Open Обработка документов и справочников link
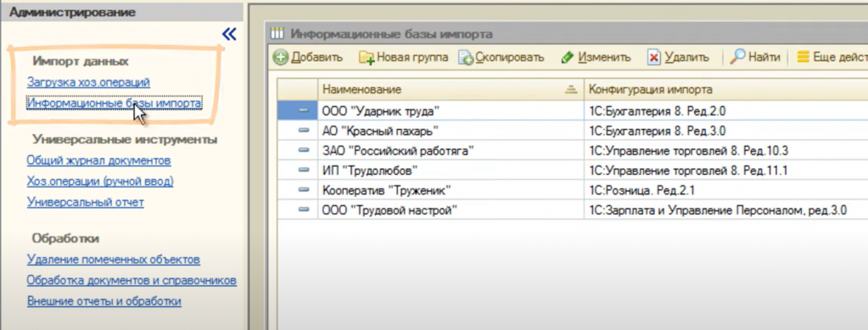Image resolution: width=868 pixels, height=330 pixels. point(132,281)
